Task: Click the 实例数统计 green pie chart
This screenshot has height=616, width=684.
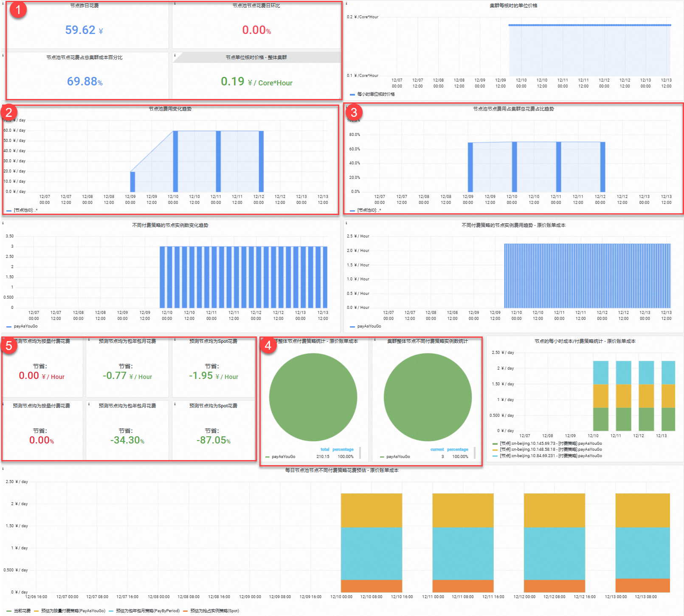Action: click(x=428, y=398)
